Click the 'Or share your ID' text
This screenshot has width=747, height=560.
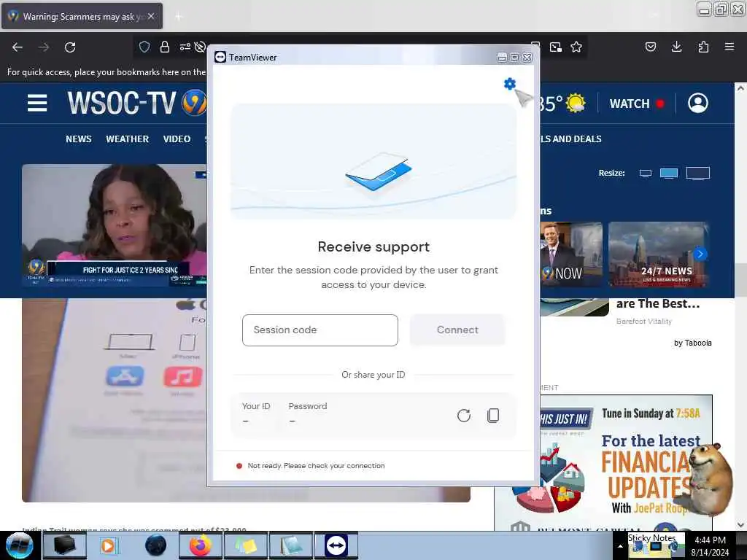click(x=373, y=375)
